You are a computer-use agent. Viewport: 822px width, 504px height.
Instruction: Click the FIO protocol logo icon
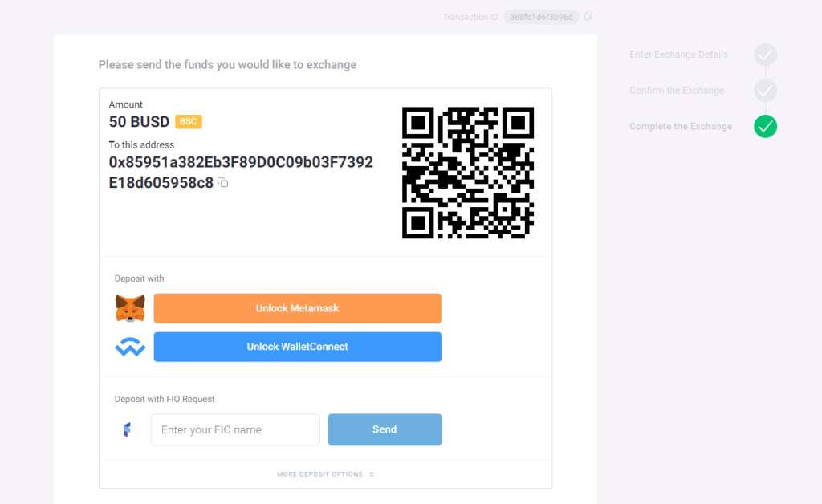click(x=127, y=430)
